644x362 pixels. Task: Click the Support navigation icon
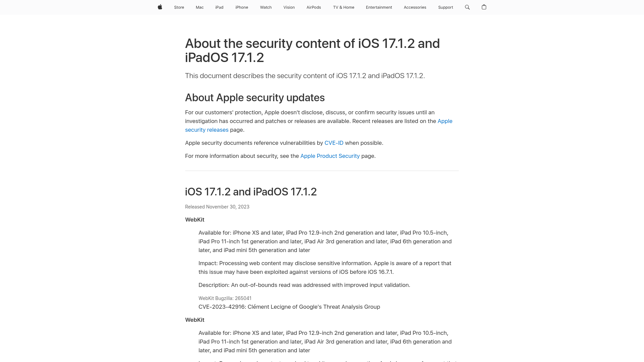[x=445, y=7]
